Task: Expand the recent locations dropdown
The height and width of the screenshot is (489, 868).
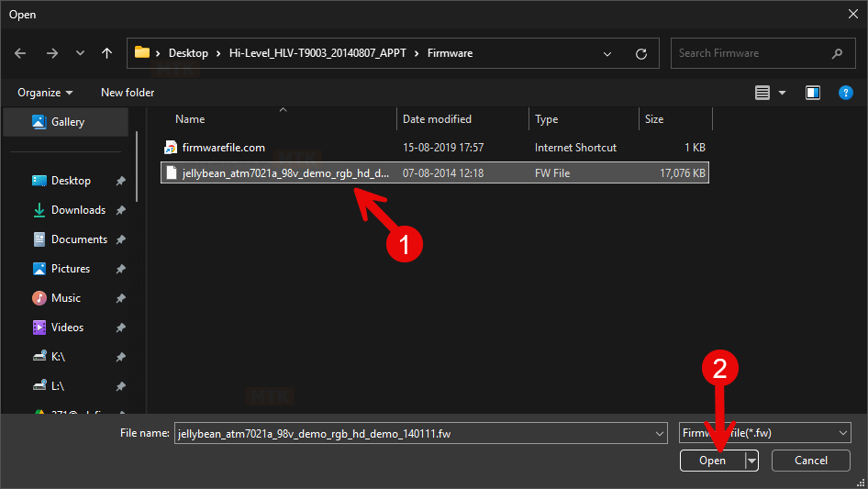Action: point(80,53)
